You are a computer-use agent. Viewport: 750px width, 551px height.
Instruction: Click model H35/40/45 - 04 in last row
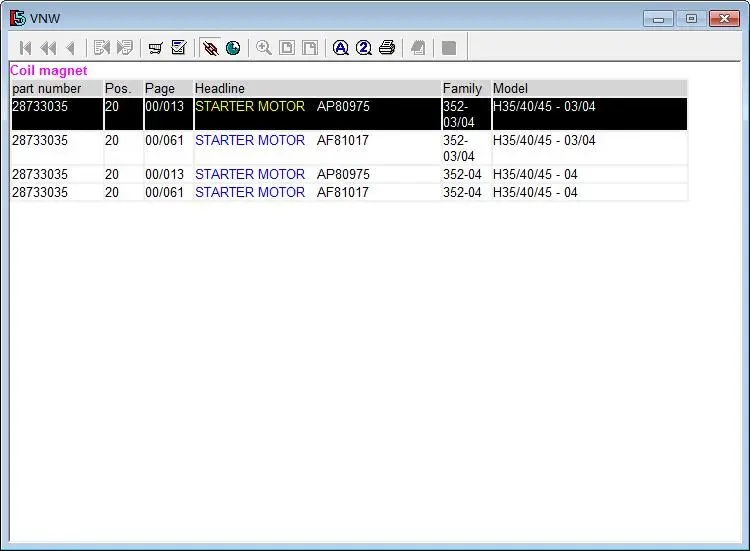(x=535, y=192)
